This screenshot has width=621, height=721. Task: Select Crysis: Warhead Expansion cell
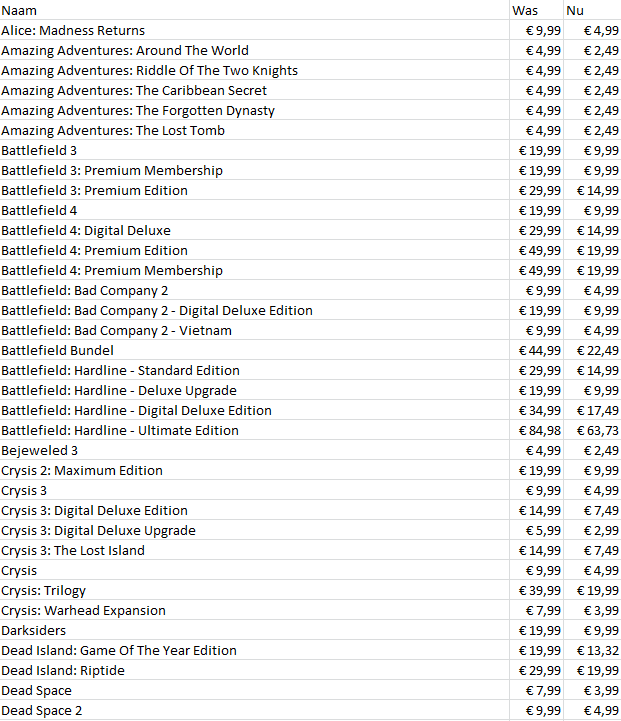[x=255, y=610]
